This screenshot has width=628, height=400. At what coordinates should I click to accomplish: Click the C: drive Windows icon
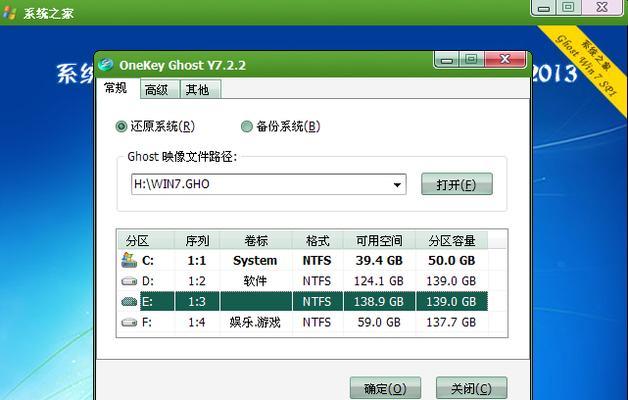[x=129, y=261]
